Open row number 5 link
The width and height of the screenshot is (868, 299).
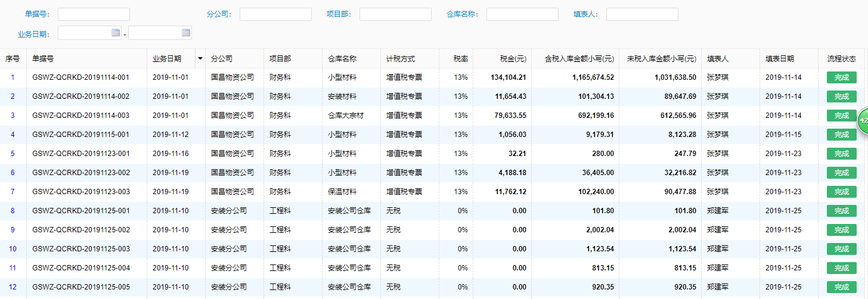(x=13, y=154)
